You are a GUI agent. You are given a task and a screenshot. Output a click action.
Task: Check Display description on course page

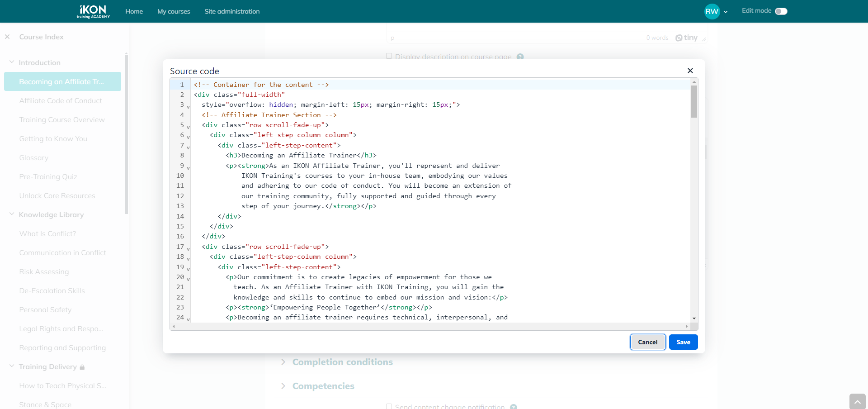click(389, 56)
